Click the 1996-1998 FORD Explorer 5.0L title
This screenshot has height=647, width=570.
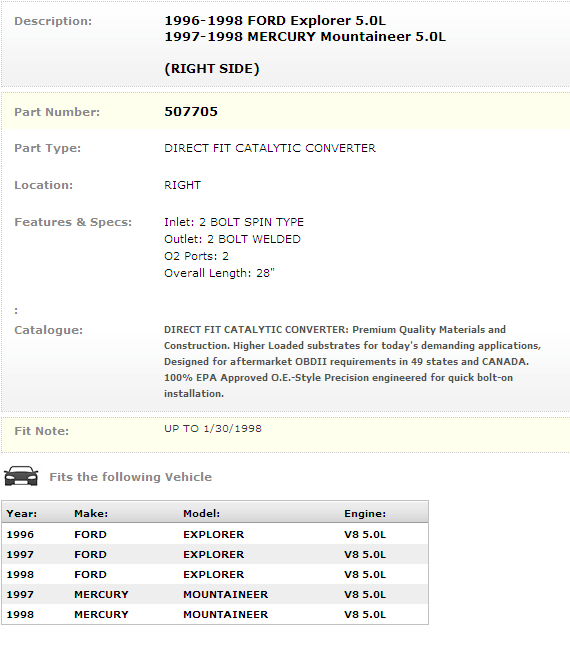[275, 21]
